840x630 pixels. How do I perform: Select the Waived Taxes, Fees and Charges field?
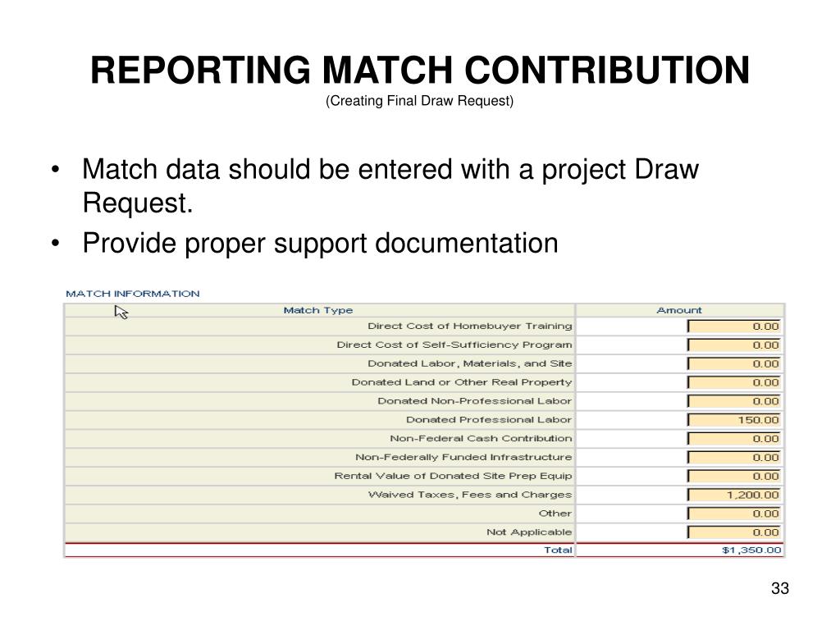point(734,495)
